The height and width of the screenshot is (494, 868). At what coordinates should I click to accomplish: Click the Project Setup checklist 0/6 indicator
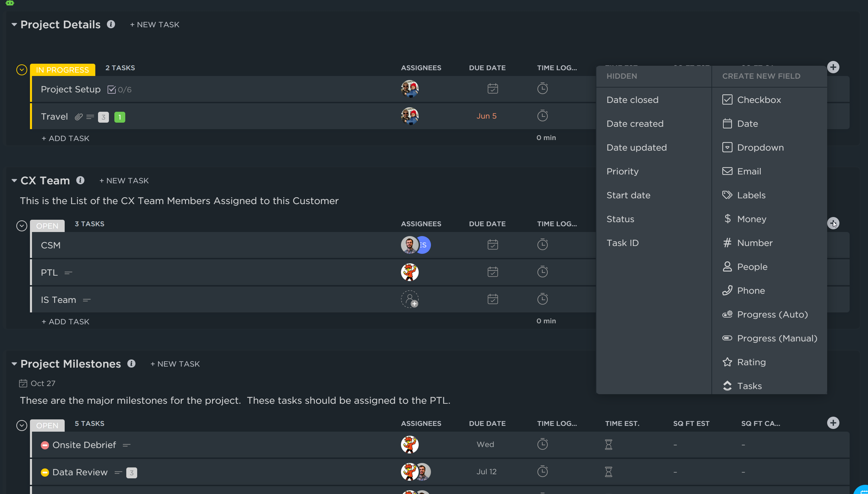pos(119,90)
